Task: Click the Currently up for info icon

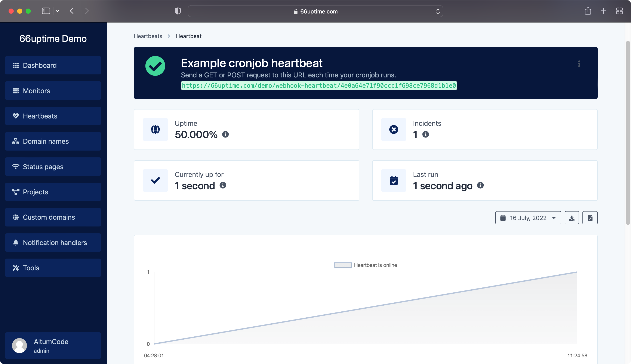Action: click(223, 185)
